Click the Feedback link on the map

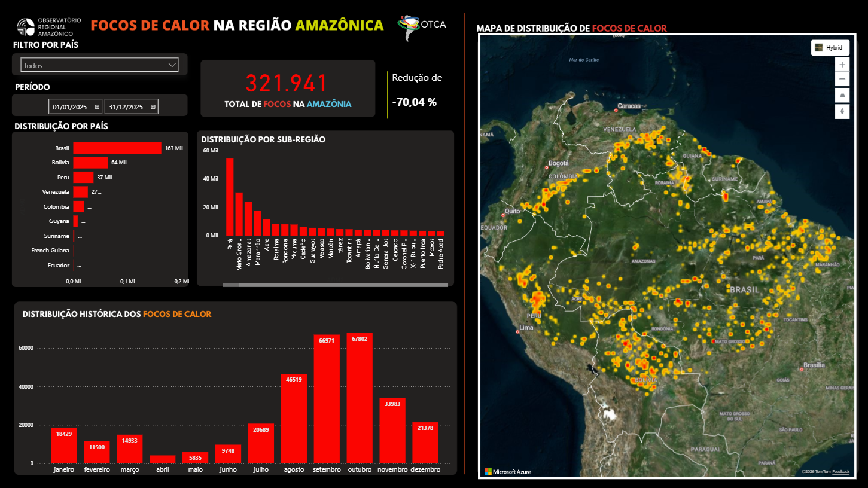point(840,472)
